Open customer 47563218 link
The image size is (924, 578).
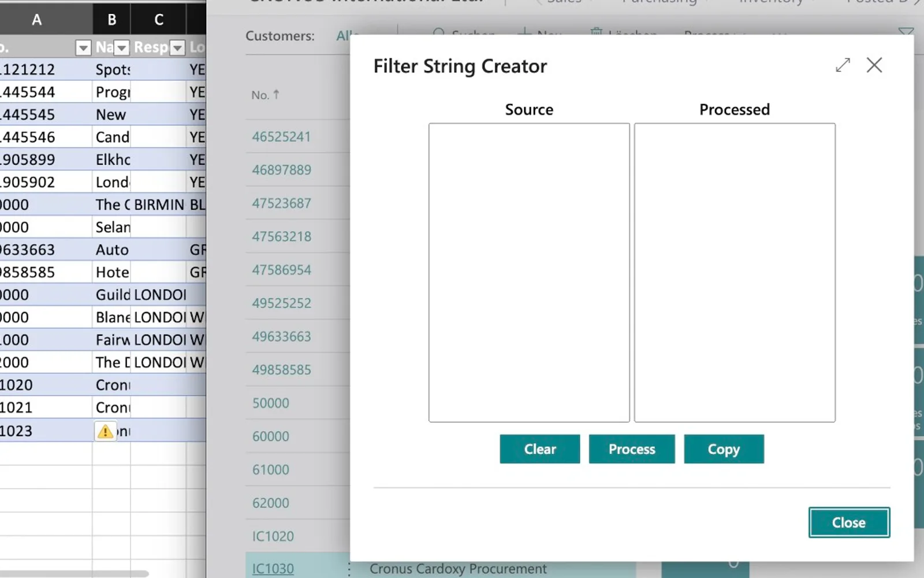[281, 236]
